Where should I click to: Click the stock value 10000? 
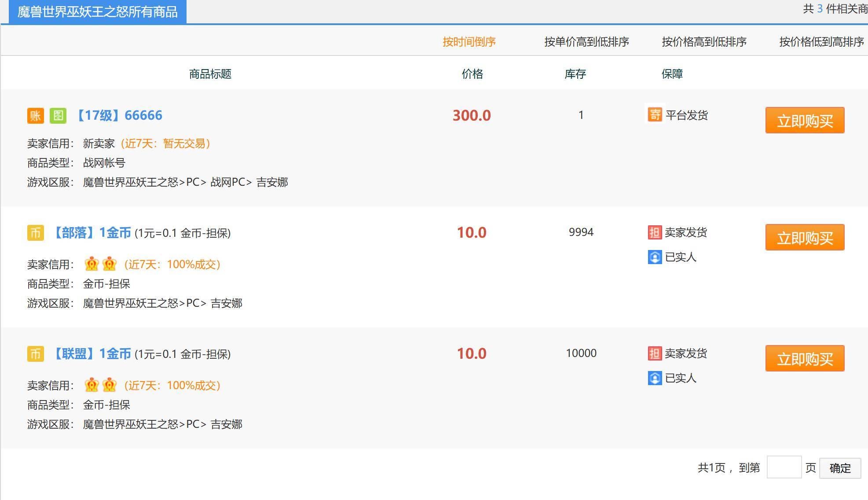click(581, 353)
